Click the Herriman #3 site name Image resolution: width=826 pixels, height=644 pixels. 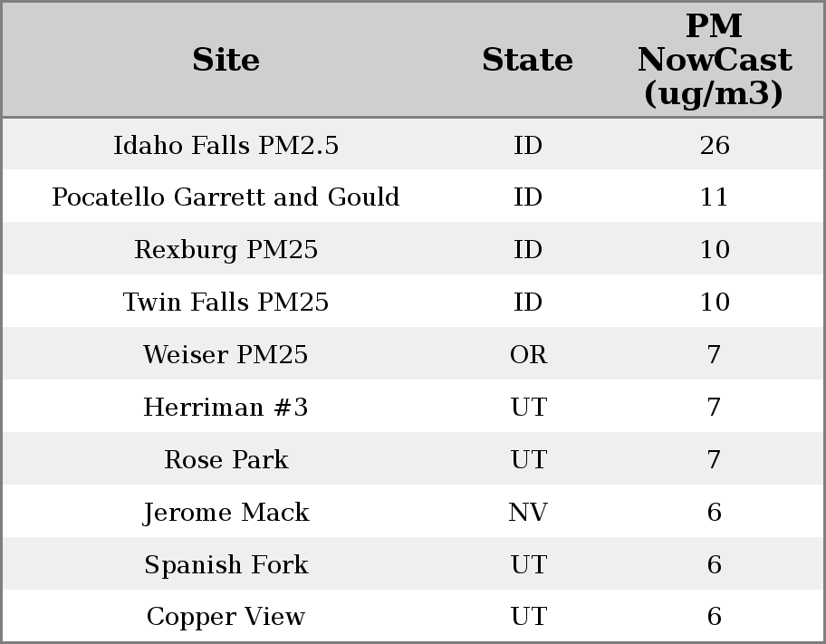tap(226, 407)
